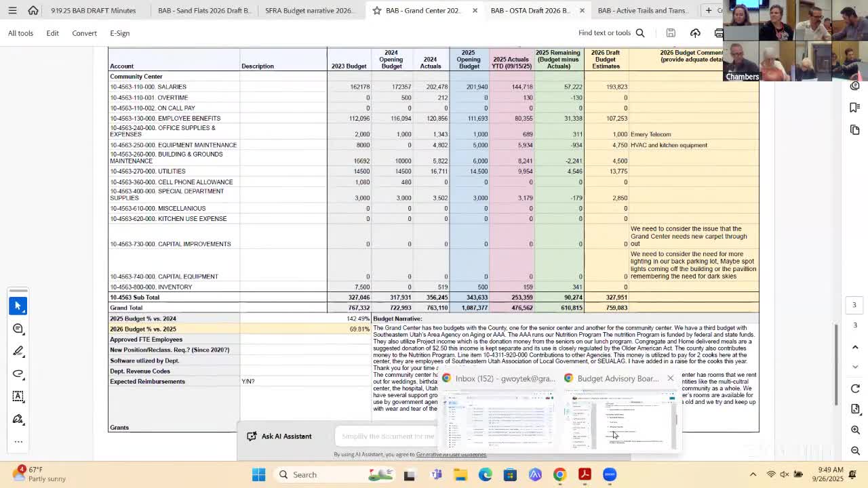The width and height of the screenshot is (868, 488).
Task: Click the zoom in magnifier icon
Action: [x=855, y=430]
